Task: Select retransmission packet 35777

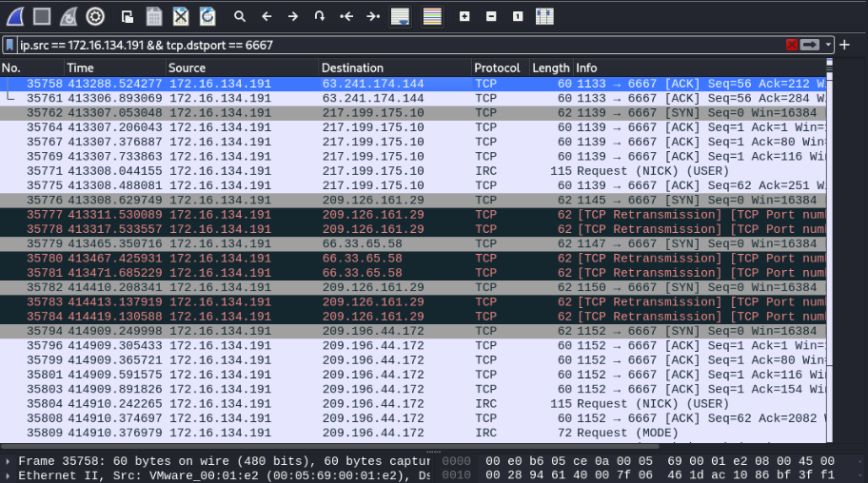Action: coord(413,215)
